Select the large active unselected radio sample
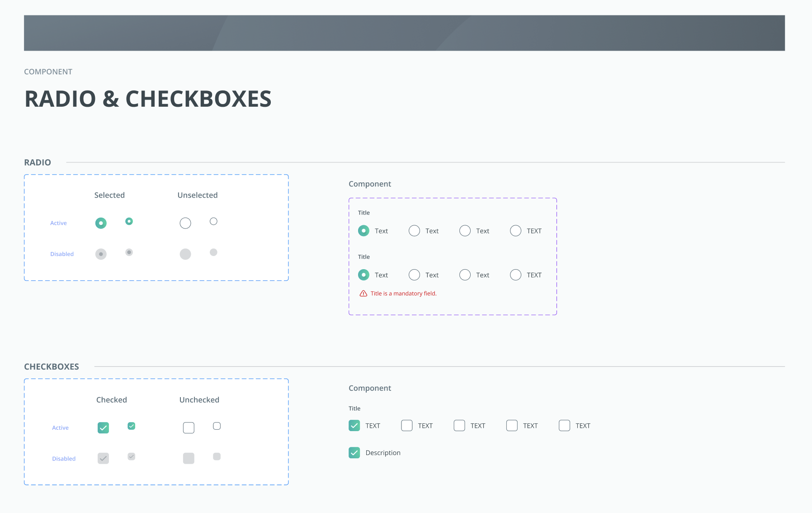Image resolution: width=812 pixels, height=513 pixels. tap(185, 223)
